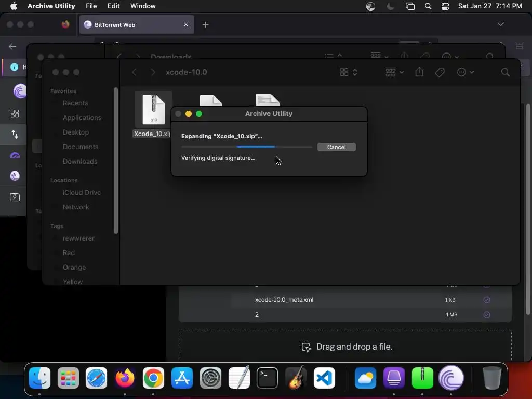Click the BitTorrent menu bar status icon
Image resolution: width=532 pixels, height=399 pixels.
click(x=370, y=6)
